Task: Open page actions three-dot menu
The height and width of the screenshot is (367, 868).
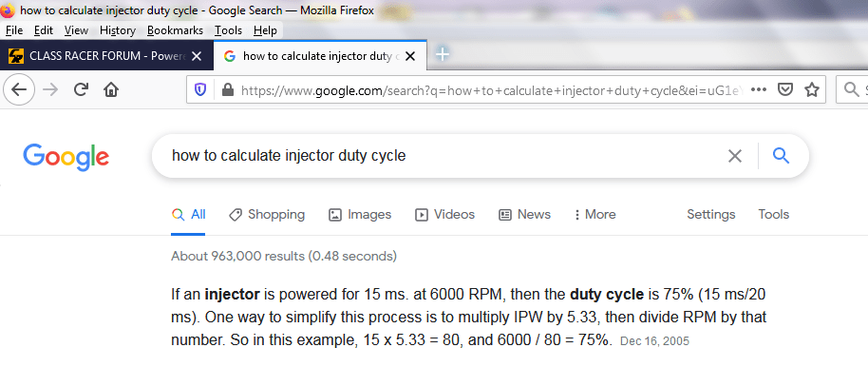Action: [x=759, y=89]
